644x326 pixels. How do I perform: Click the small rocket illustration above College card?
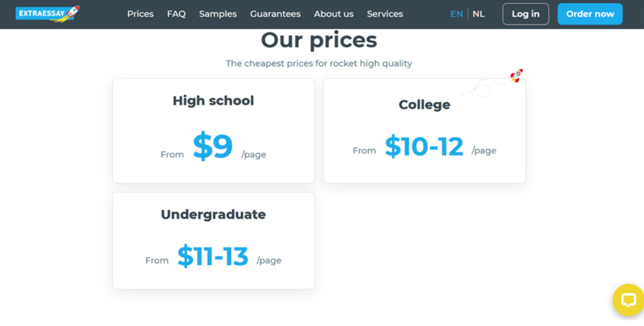click(516, 76)
